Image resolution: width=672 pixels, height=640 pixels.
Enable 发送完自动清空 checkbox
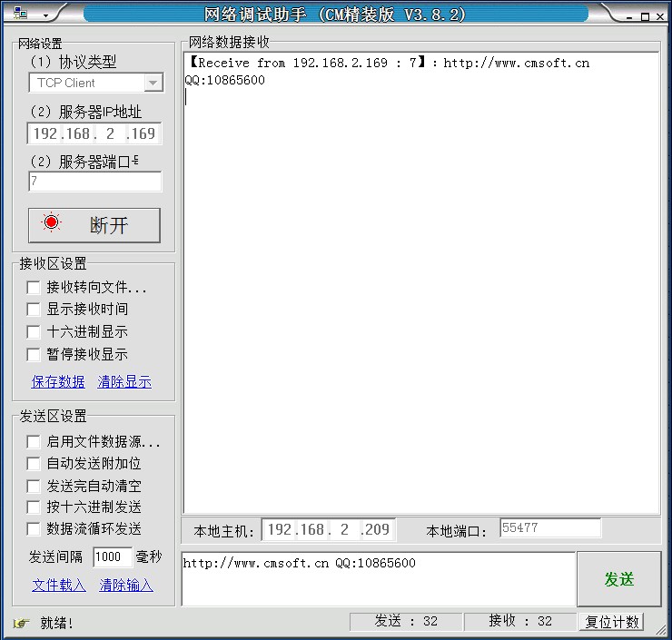[x=34, y=486]
